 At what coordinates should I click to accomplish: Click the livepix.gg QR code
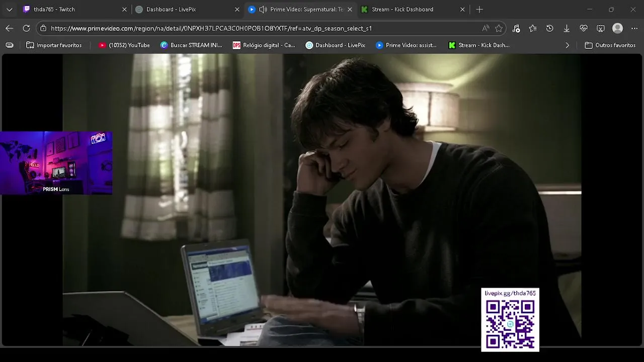point(510,324)
